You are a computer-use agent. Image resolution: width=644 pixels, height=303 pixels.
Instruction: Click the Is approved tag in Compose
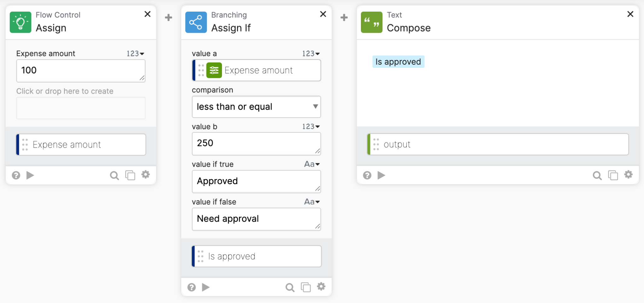coord(398,62)
